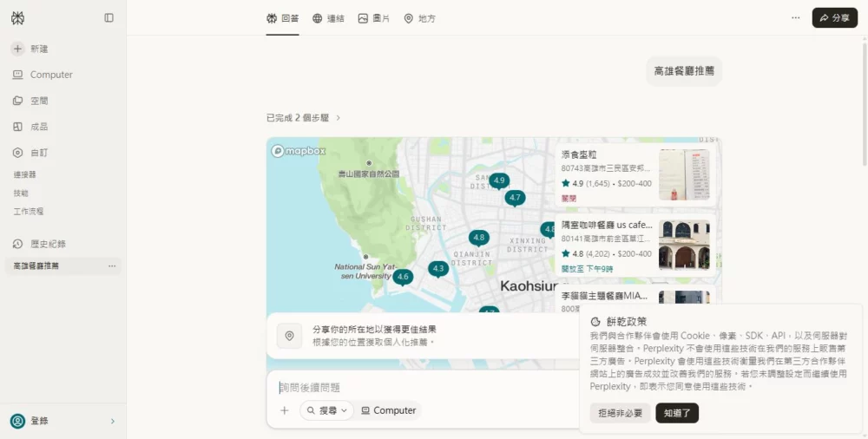The image size is (868, 439).
Task: Click the mapbox logo on the map
Action: 299,151
